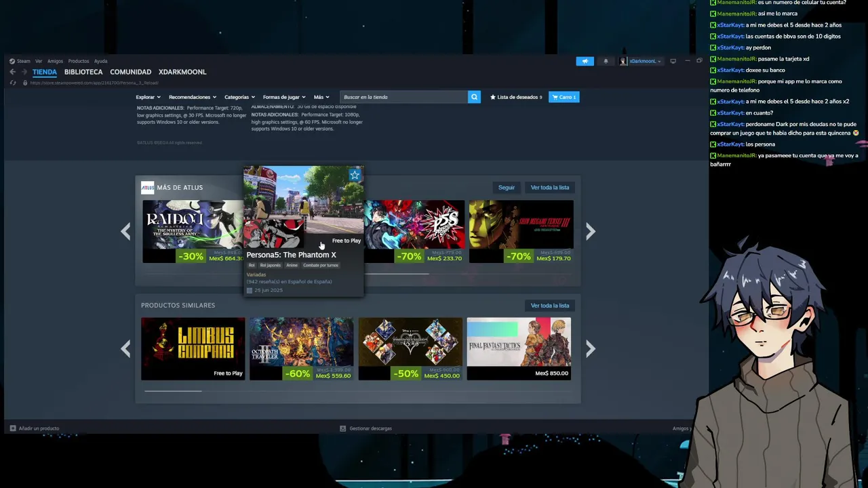Expand the Recomendaciones dropdown
This screenshot has width=868, height=488.
(x=193, y=97)
